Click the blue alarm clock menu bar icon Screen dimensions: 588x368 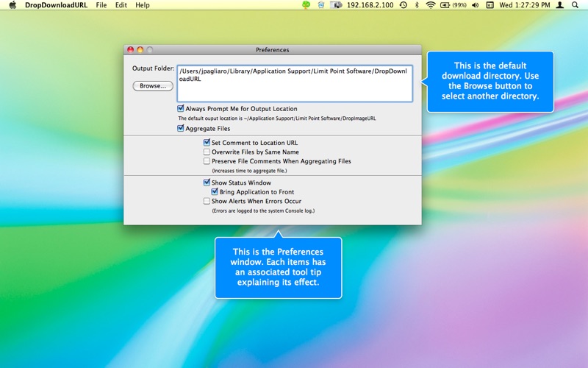tap(321, 5)
